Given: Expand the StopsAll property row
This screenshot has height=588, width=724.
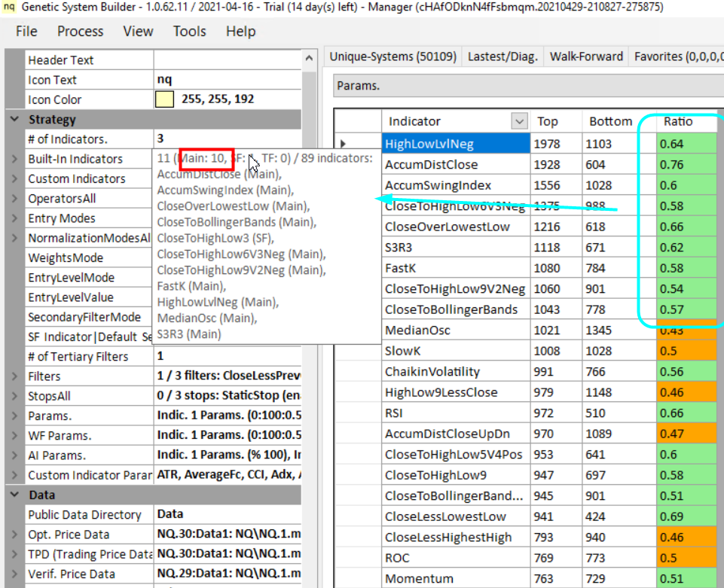Looking at the screenshot, I should pos(14,396).
